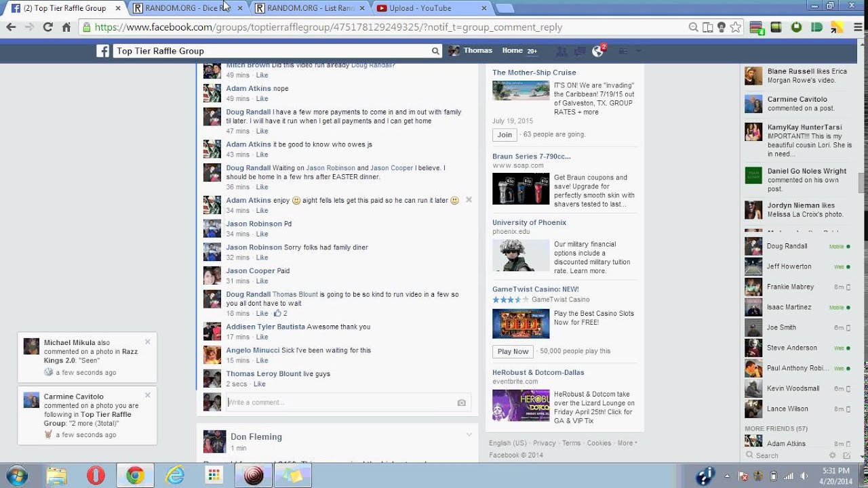Go back with the browser back arrow
This screenshot has width=868, height=488.
coord(11,27)
